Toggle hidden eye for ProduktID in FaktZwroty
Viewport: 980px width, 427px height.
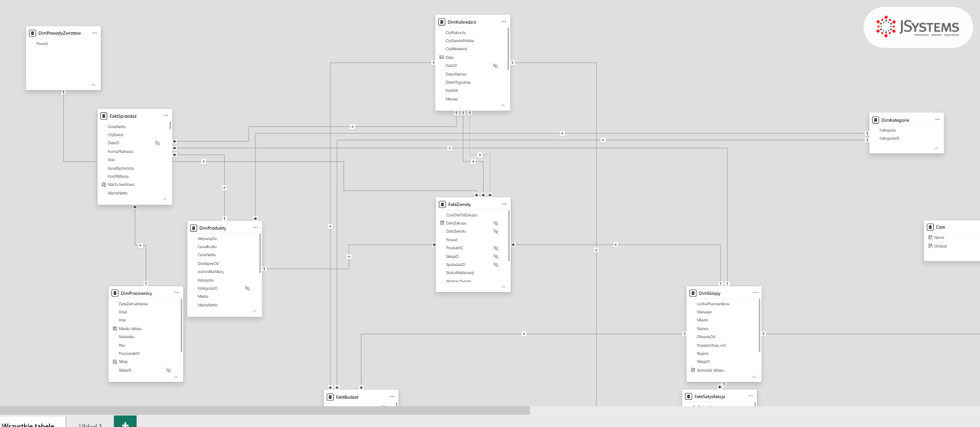coord(496,248)
